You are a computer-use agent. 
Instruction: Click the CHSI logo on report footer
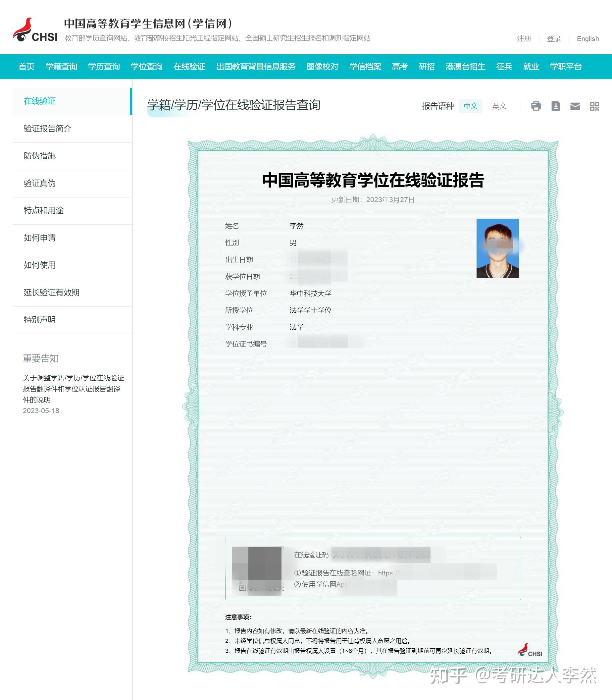(530, 650)
